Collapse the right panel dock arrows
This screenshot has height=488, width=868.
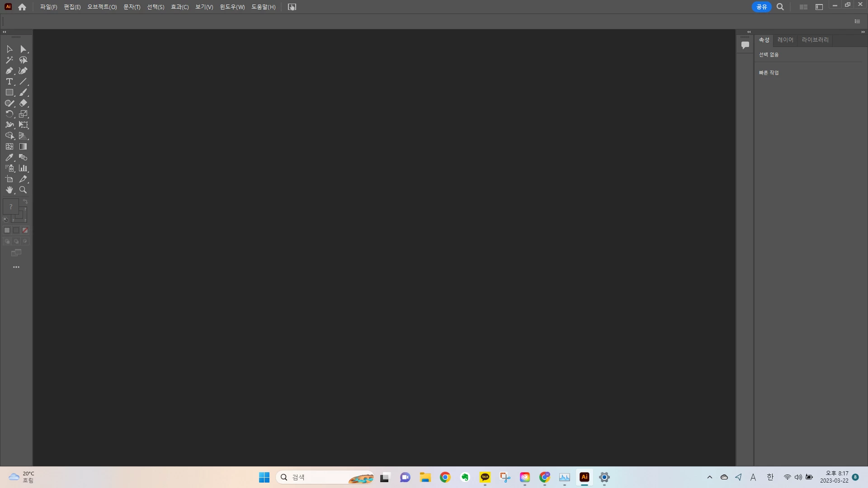coord(863,32)
